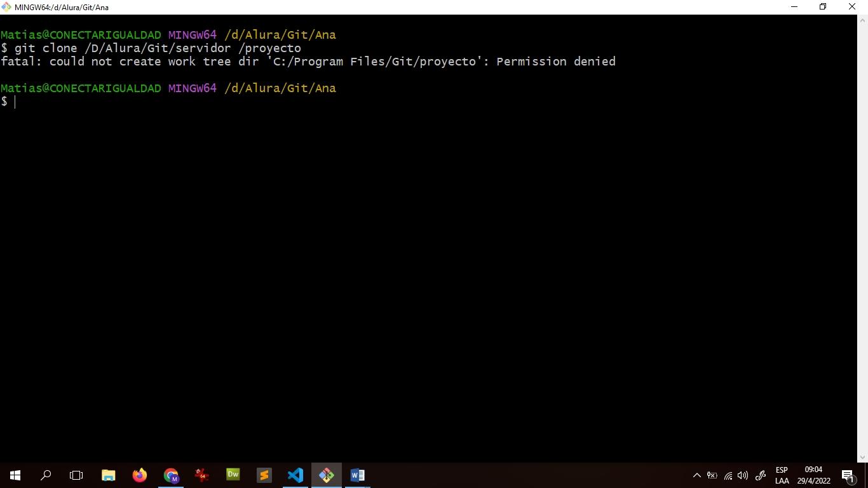Open the red app icon beside Chrome
The width and height of the screenshot is (868, 488).
202,475
